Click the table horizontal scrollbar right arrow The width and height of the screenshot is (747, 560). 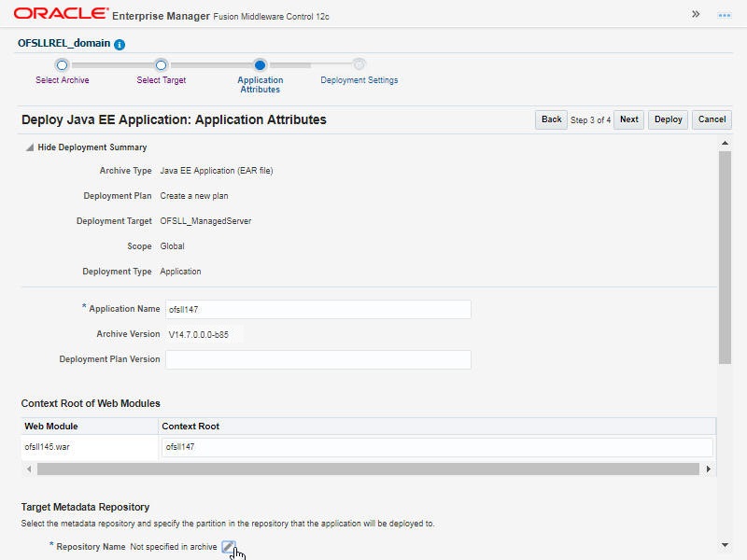click(x=709, y=469)
